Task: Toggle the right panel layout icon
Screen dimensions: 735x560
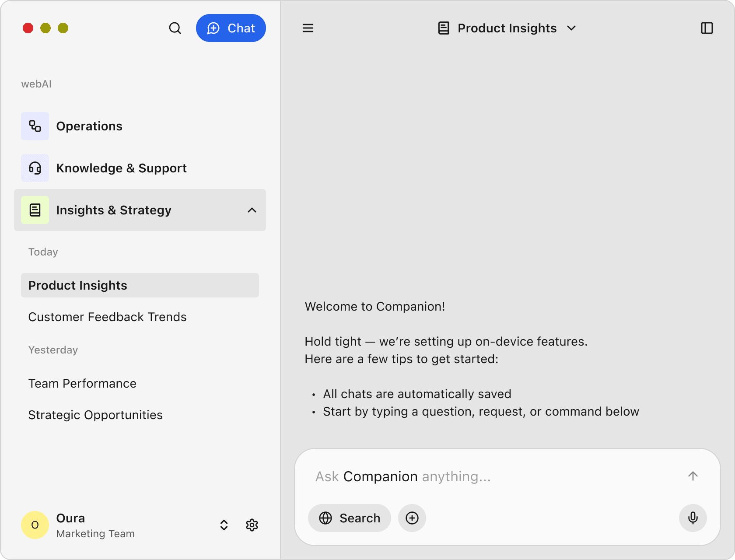Action: 707,28
